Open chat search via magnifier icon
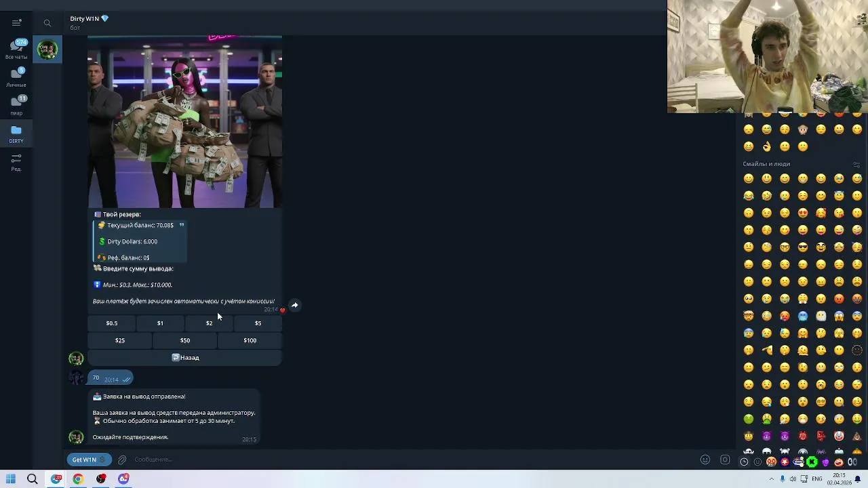868x488 pixels. [47, 23]
